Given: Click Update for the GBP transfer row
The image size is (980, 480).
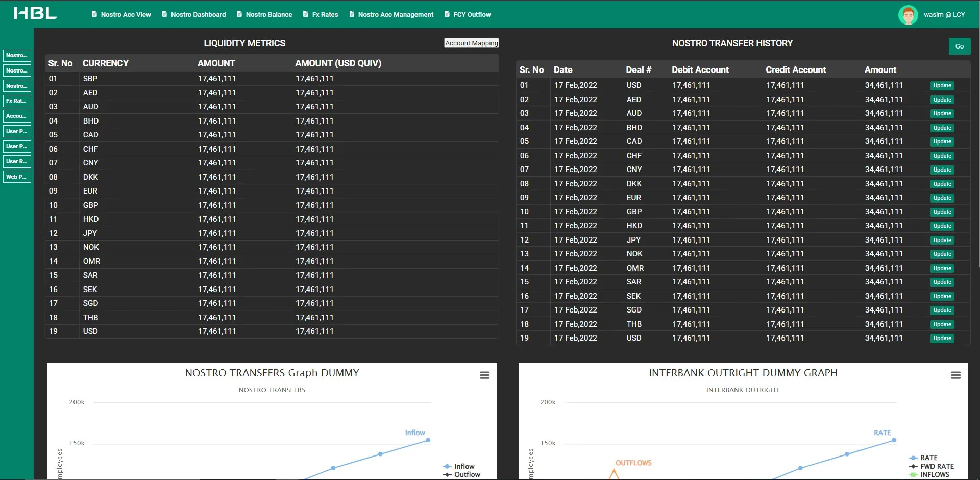Looking at the screenshot, I should point(942,212).
